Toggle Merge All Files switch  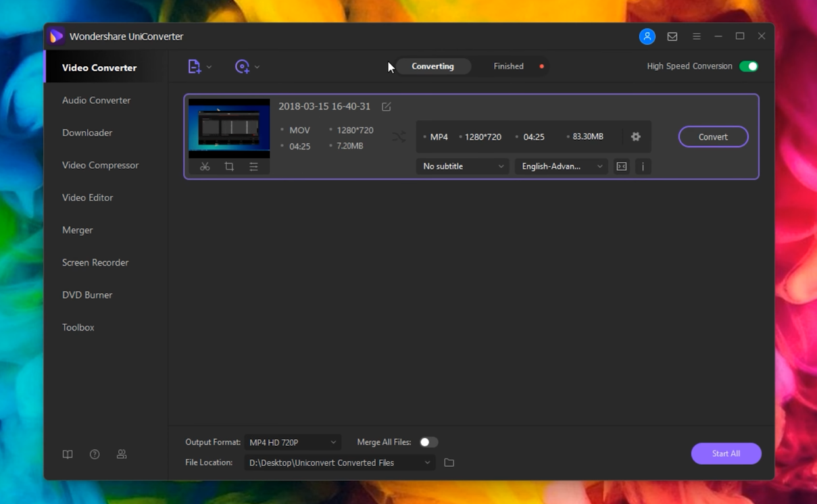[428, 442]
